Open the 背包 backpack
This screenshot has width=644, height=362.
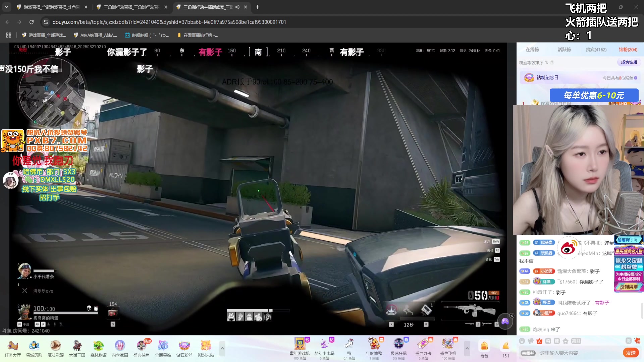point(484,349)
